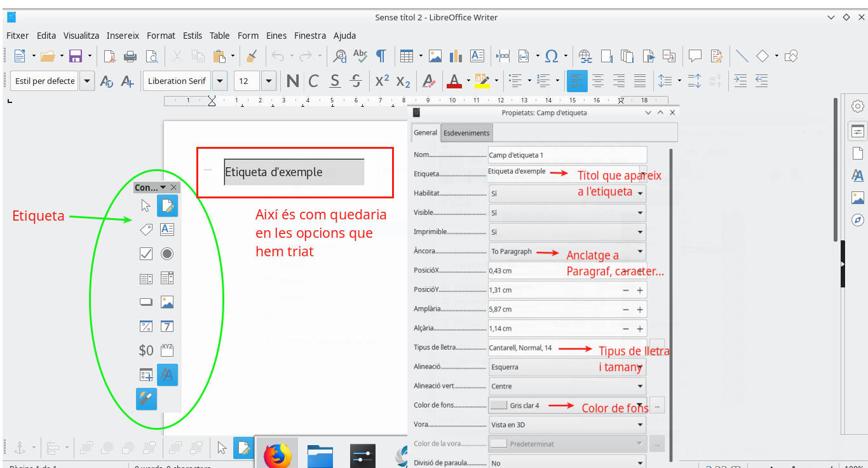
Task: Click the Tipus de lletra browse button
Action: 657,347
